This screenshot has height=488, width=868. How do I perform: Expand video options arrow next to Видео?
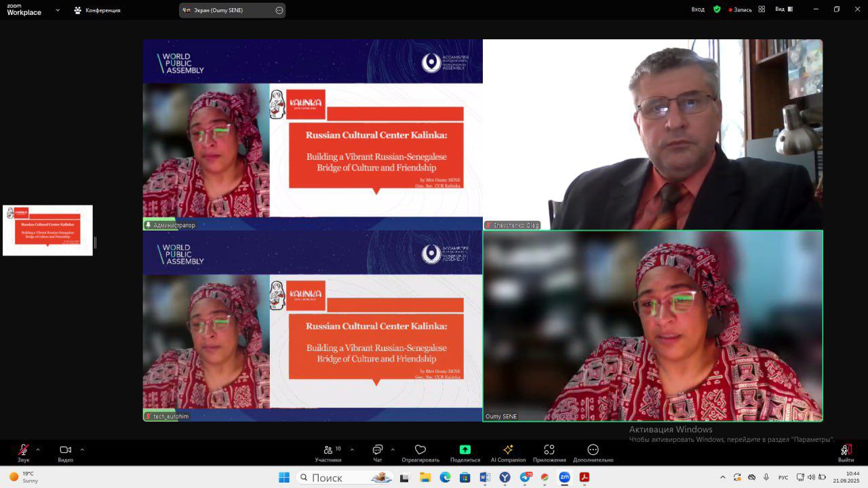tap(82, 449)
